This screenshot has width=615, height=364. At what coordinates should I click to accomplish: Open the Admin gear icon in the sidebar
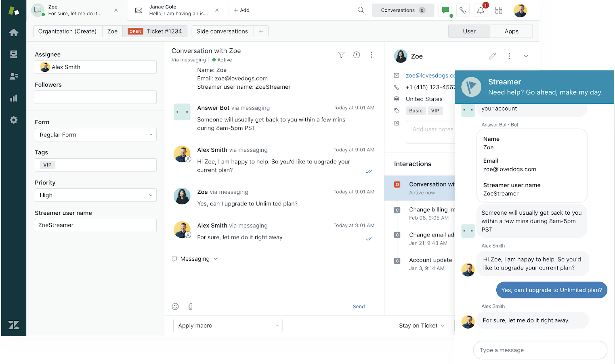point(14,120)
